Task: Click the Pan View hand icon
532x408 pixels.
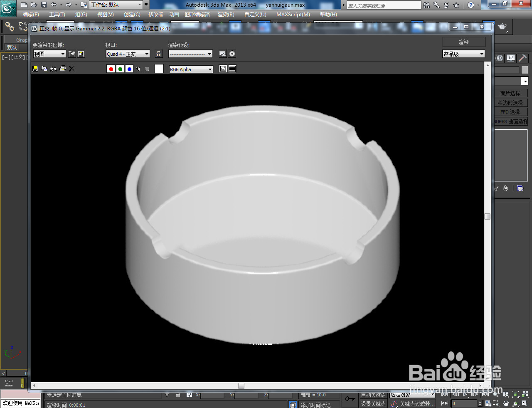Action: pyautogui.click(x=506, y=403)
